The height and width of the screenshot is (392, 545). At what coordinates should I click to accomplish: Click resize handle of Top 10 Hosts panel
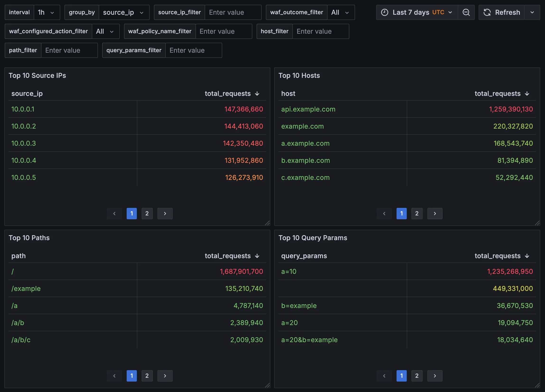(x=537, y=223)
